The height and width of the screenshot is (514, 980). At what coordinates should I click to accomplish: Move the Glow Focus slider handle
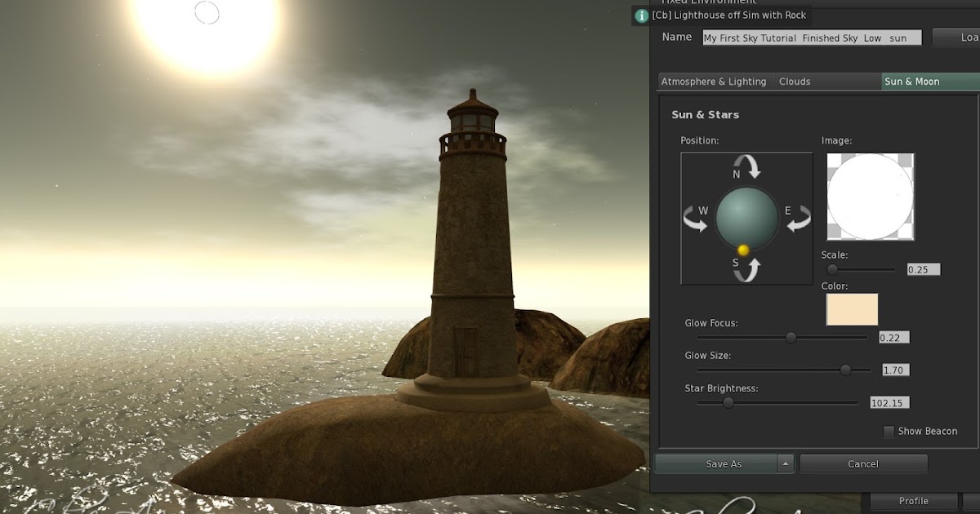(x=790, y=337)
